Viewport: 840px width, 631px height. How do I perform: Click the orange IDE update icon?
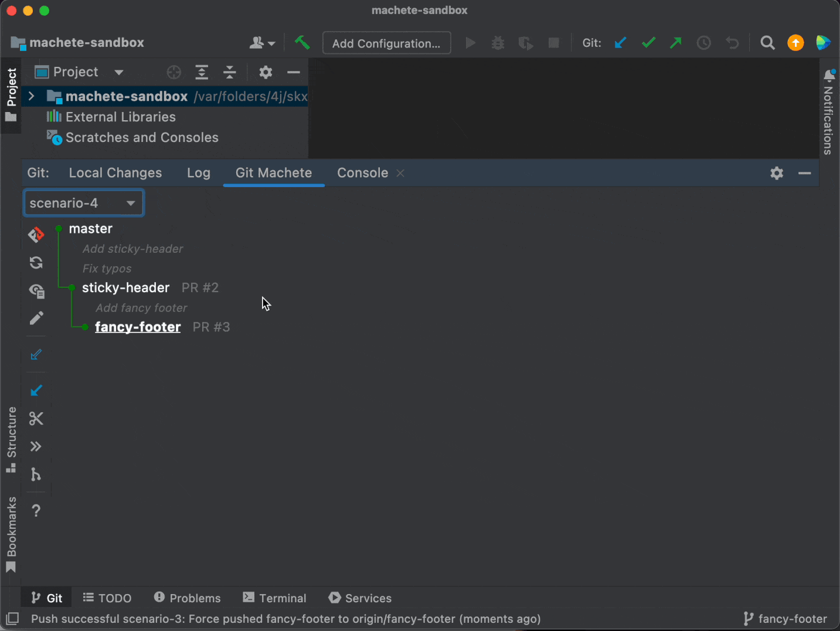click(795, 43)
